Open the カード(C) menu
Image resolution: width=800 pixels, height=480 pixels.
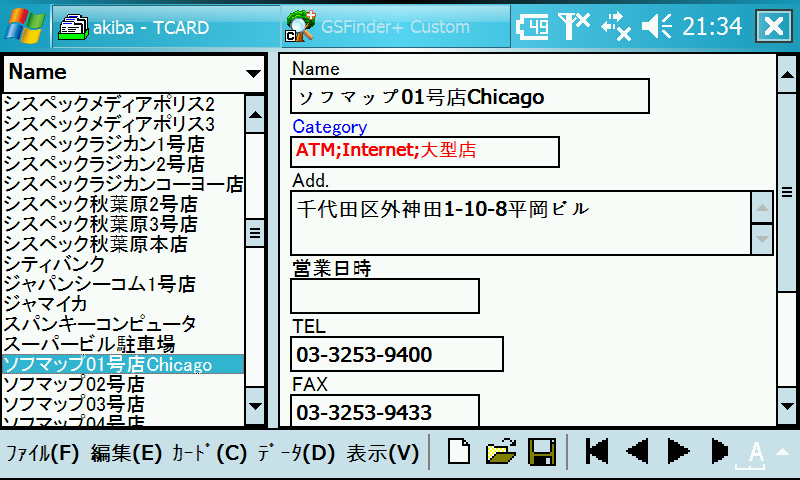[x=209, y=453]
